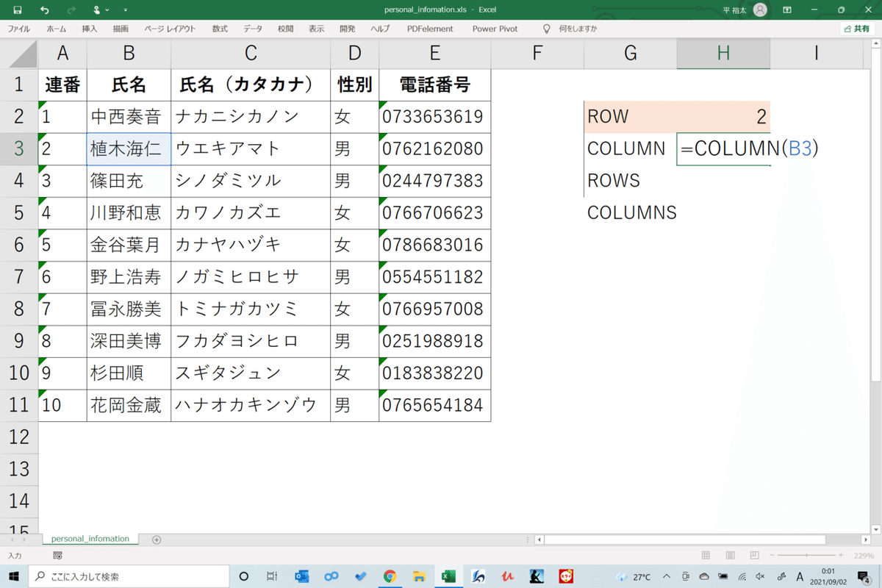Viewport: 882px width, 588px height.
Task: Select the personal_infomation sheet tab
Action: pos(90,539)
